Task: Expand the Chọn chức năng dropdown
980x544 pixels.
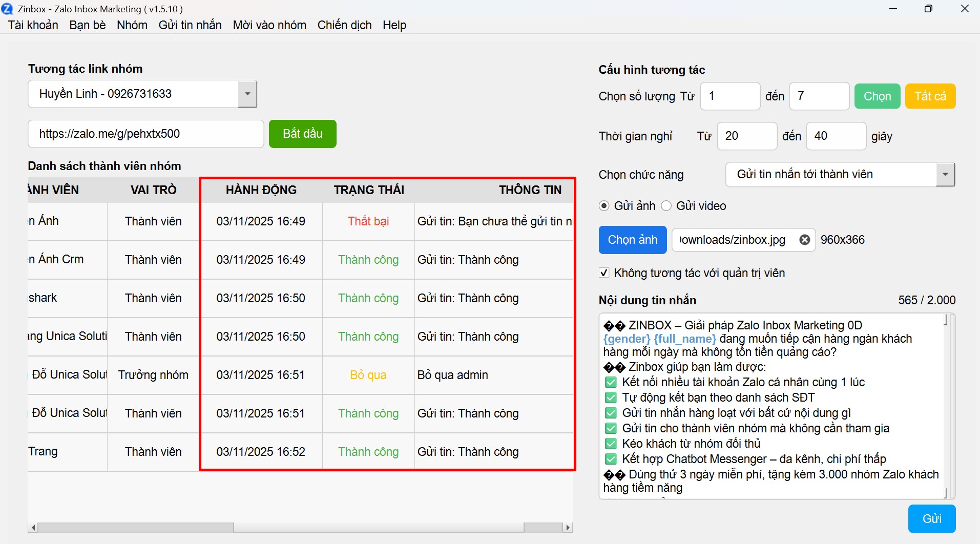Action: tap(945, 175)
